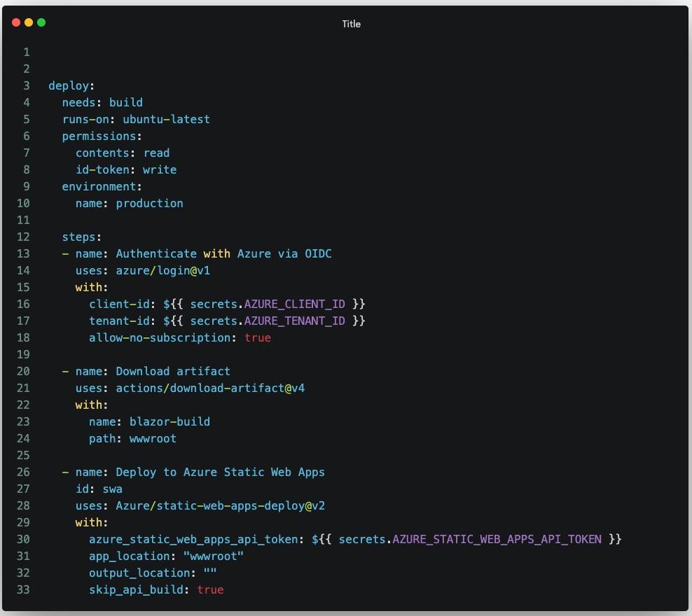
Task: Click line number 13
Action: click(x=23, y=253)
